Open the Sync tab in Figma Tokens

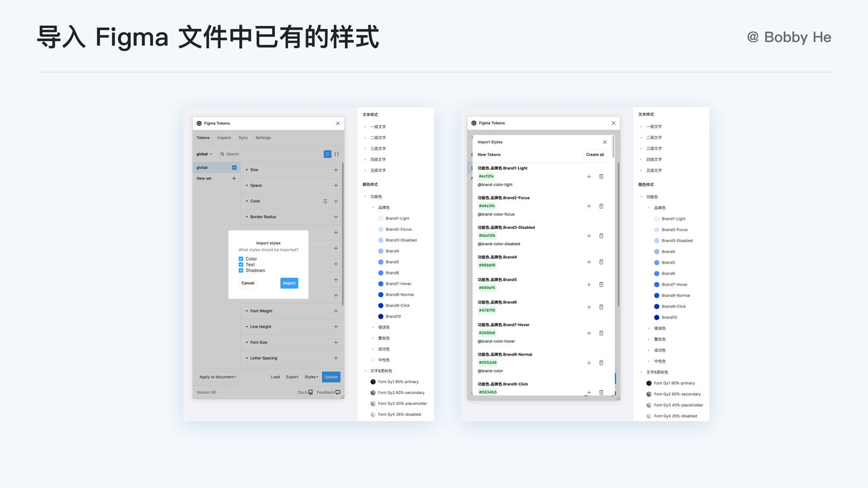(243, 137)
